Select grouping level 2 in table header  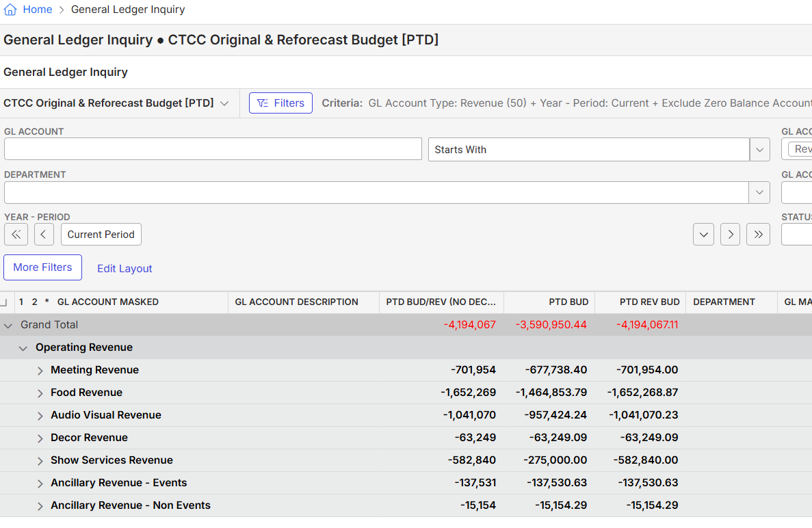(35, 302)
